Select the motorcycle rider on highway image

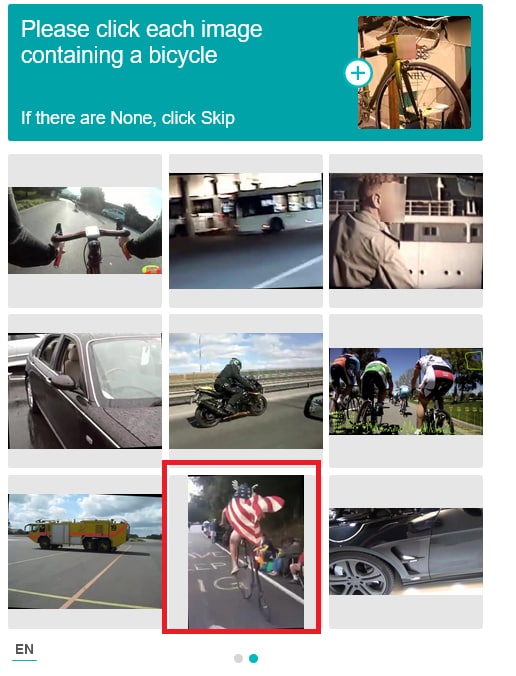[246, 391]
